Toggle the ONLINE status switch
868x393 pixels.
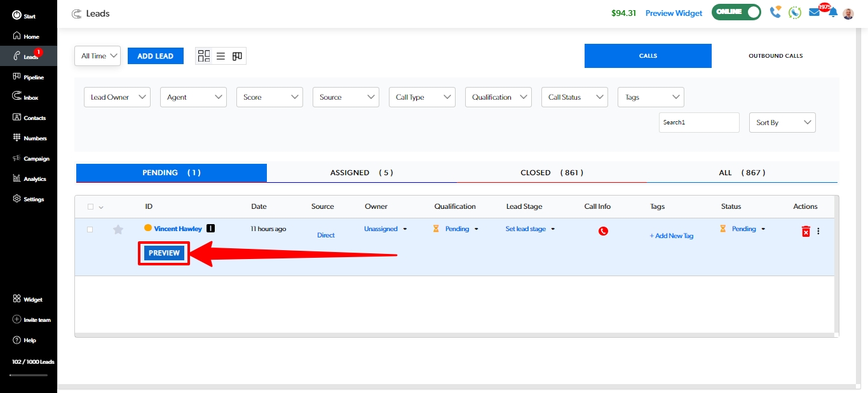point(736,13)
